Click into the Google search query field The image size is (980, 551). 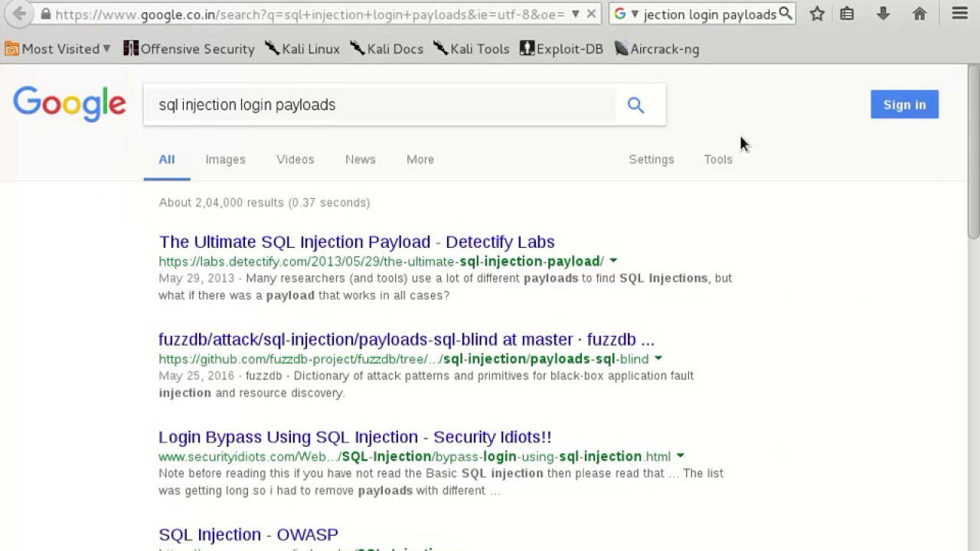[x=380, y=105]
